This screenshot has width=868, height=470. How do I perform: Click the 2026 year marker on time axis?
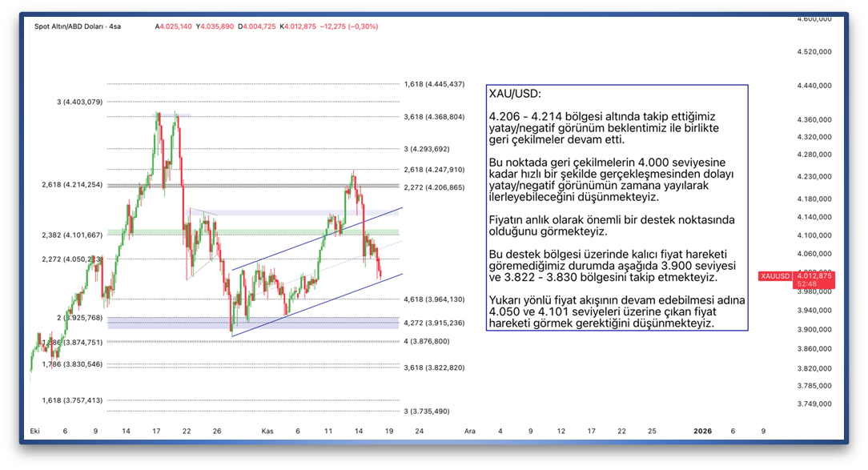[702, 431]
